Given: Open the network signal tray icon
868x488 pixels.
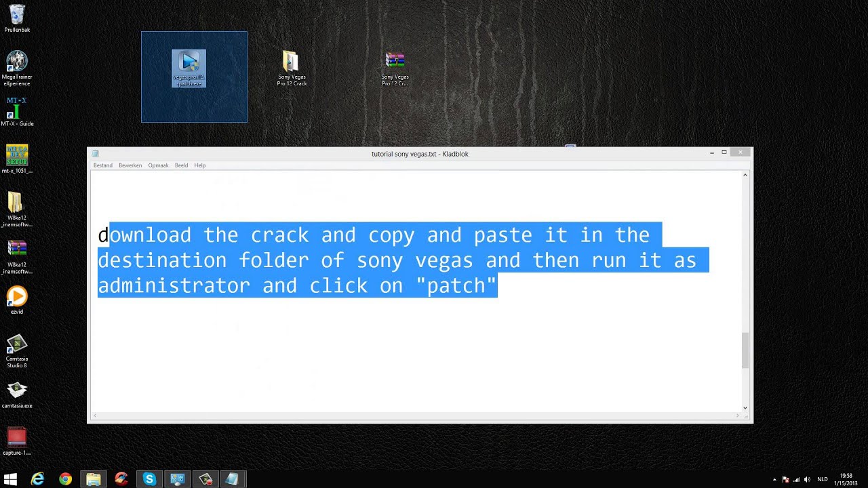Looking at the screenshot, I should pos(796,479).
